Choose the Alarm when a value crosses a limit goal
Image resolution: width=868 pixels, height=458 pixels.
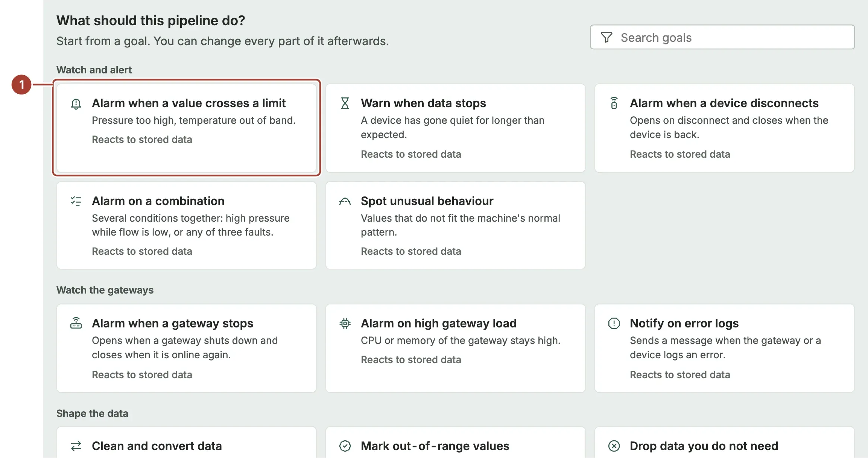[x=187, y=128]
